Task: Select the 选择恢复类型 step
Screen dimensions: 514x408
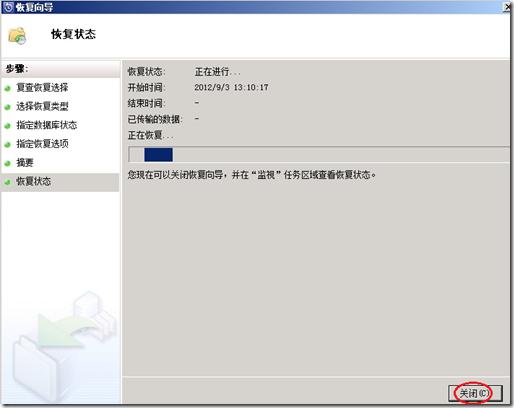Action: [42, 106]
